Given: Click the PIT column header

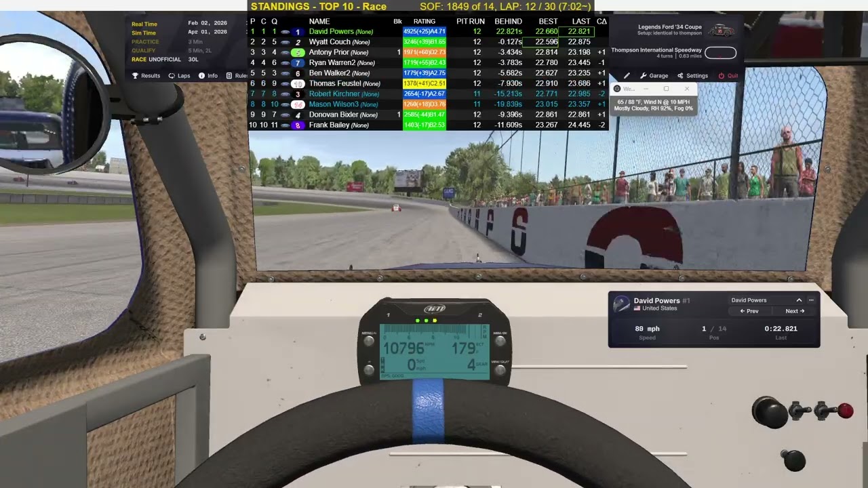Looking at the screenshot, I should coord(462,22).
